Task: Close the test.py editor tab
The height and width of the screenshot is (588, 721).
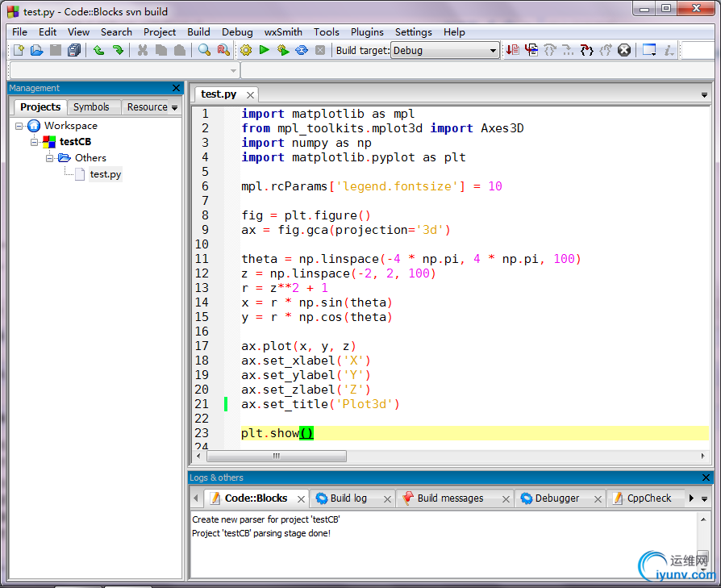Action: (x=250, y=95)
